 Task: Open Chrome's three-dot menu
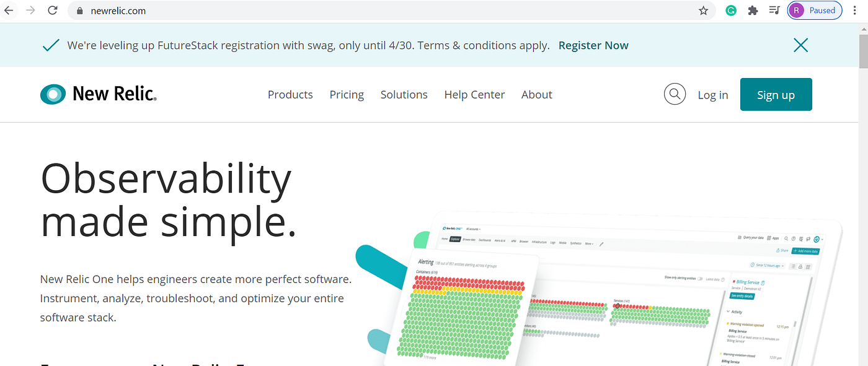[x=856, y=11]
